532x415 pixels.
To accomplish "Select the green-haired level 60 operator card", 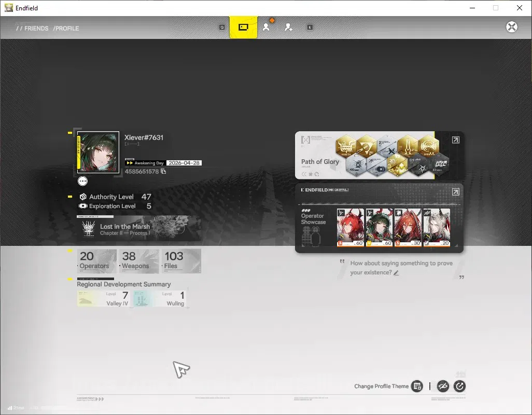I will (379, 227).
